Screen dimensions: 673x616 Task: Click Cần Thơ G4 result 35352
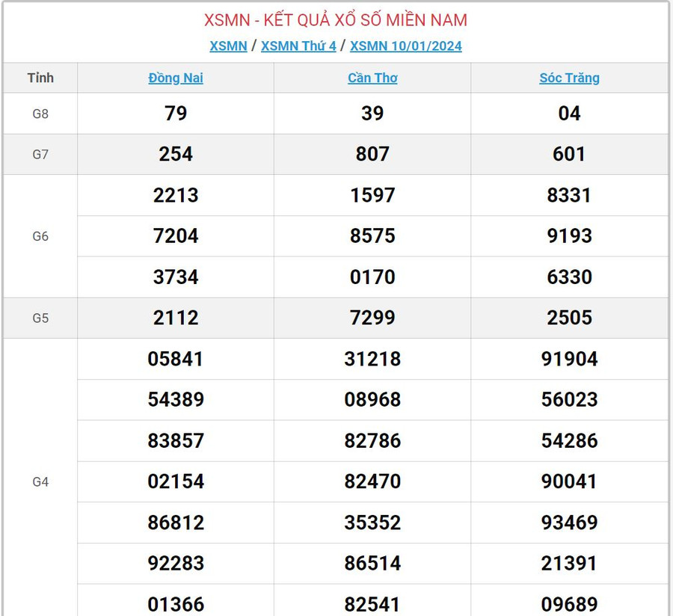point(372,523)
